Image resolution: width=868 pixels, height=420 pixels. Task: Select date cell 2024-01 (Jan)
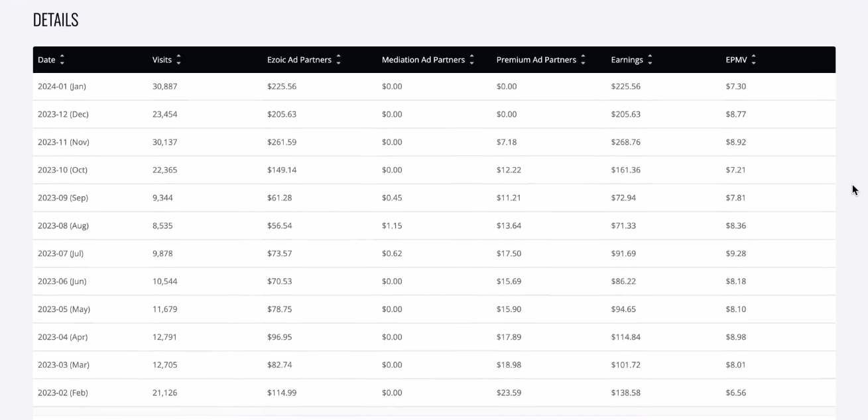click(x=62, y=86)
